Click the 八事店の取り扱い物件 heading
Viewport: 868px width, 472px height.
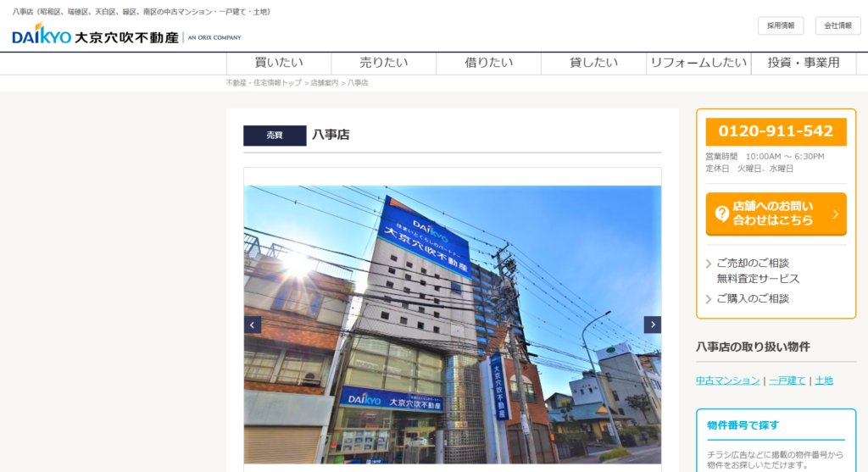pos(753,347)
